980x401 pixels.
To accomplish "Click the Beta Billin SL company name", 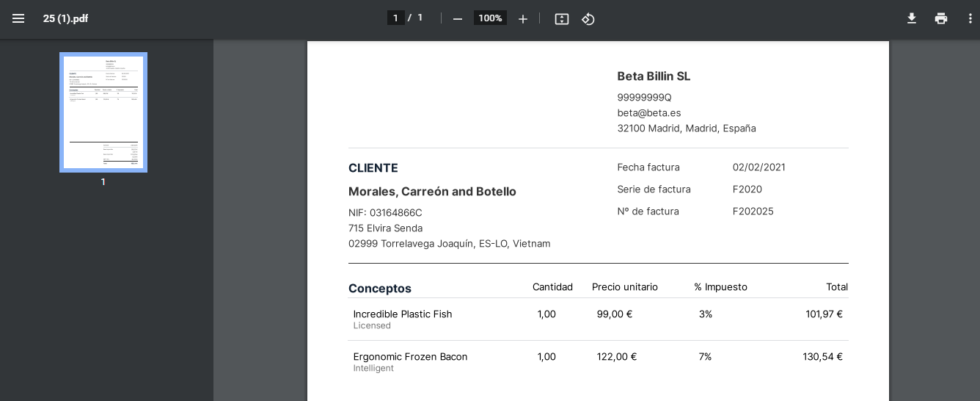I will click(654, 76).
